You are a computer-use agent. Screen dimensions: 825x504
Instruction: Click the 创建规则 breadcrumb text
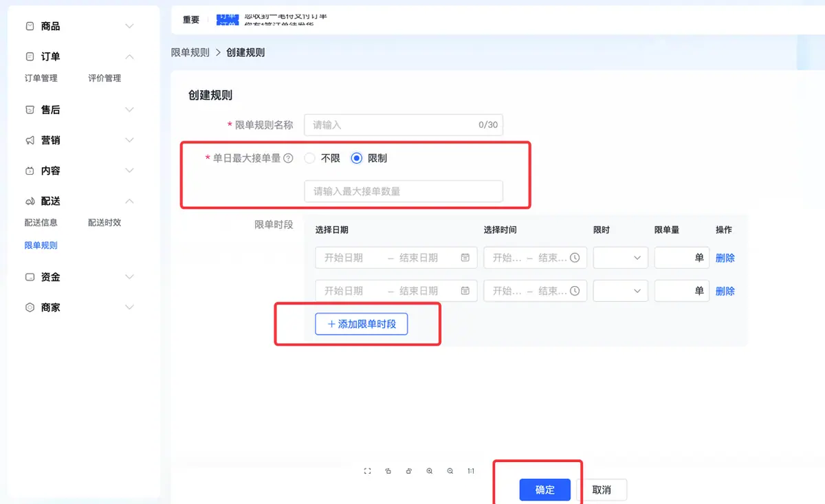(245, 52)
